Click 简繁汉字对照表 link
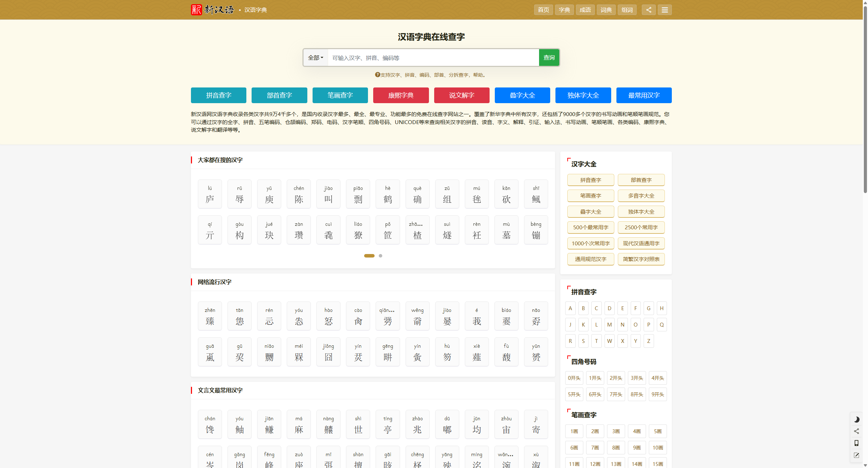 click(641, 259)
